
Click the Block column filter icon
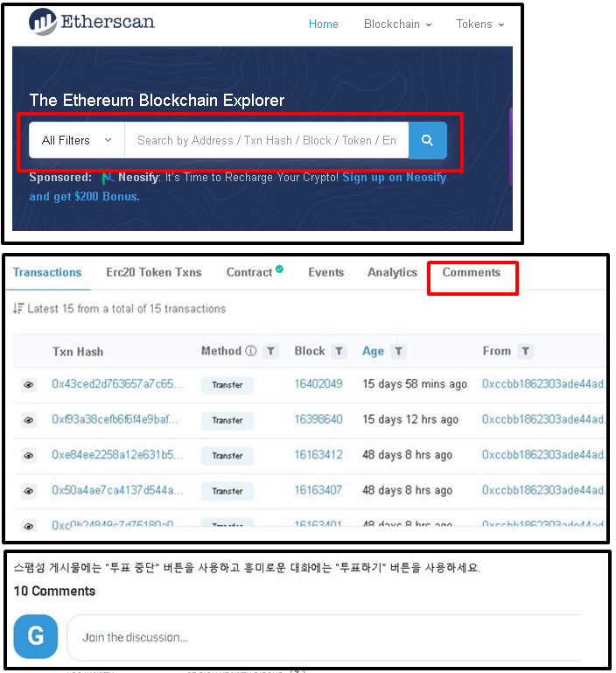click(339, 351)
